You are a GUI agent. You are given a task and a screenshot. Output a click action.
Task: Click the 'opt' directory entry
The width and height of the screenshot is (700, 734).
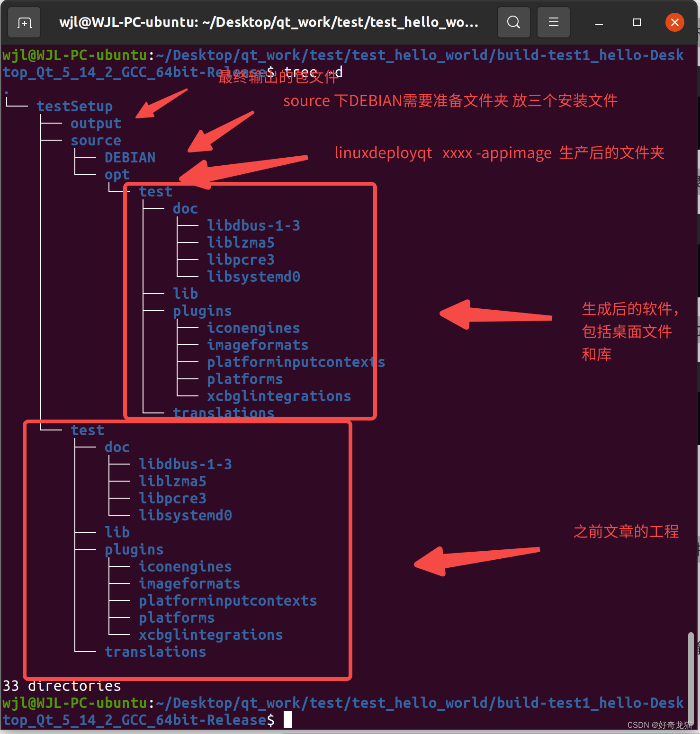tap(117, 175)
